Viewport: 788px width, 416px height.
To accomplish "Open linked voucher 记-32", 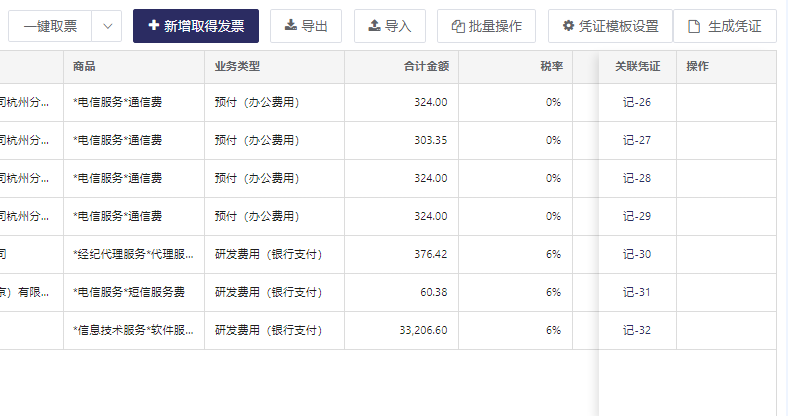I will click(637, 331).
